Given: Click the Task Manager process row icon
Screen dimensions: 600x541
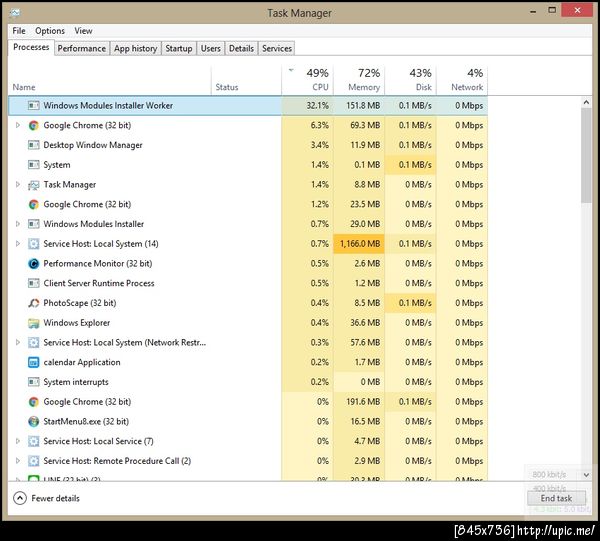Looking at the screenshot, I should [x=34, y=185].
